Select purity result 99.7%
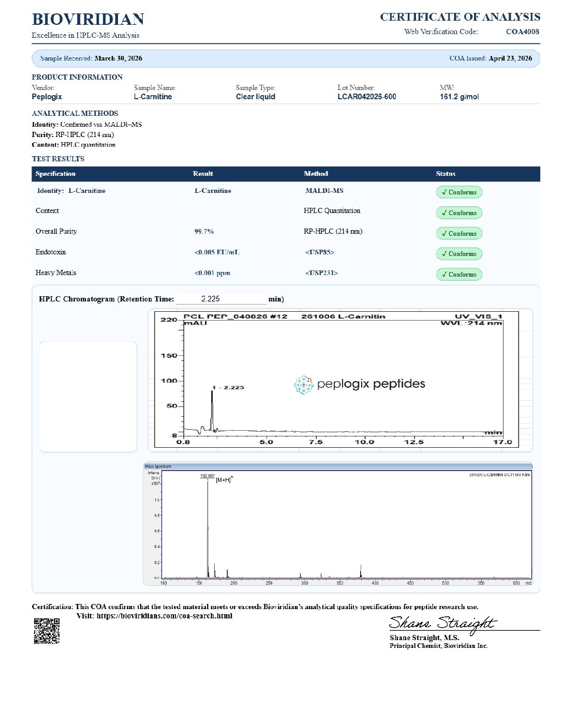 [204, 232]
